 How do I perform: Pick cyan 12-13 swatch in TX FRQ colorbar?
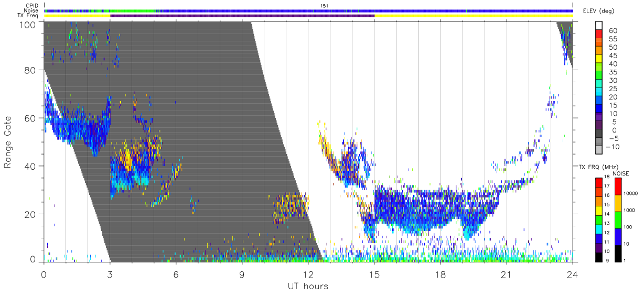coord(599,228)
